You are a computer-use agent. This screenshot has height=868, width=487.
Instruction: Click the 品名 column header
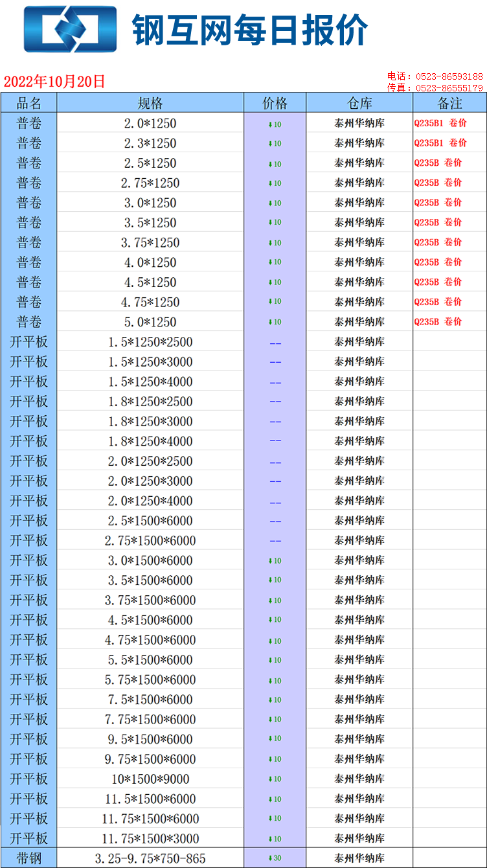(x=29, y=103)
